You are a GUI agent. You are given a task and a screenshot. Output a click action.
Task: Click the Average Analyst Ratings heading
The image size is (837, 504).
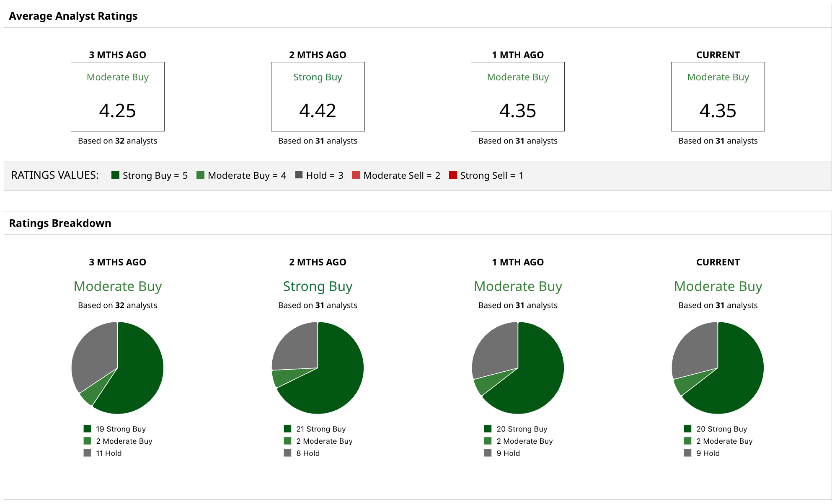pos(73,16)
